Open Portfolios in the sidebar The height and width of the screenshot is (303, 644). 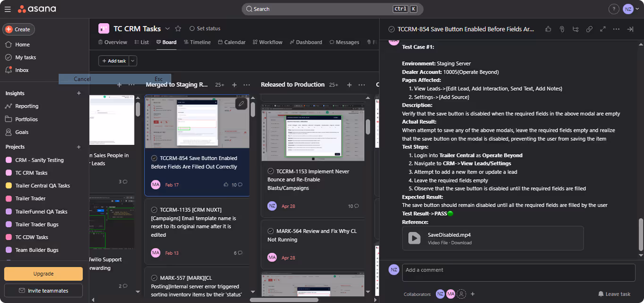[x=26, y=119]
